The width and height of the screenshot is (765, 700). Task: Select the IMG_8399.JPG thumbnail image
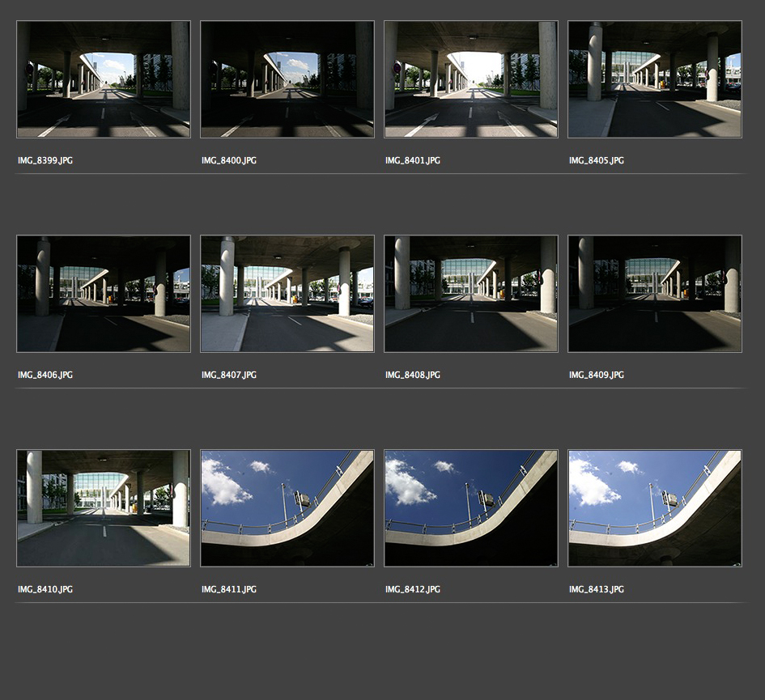pos(104,79)
